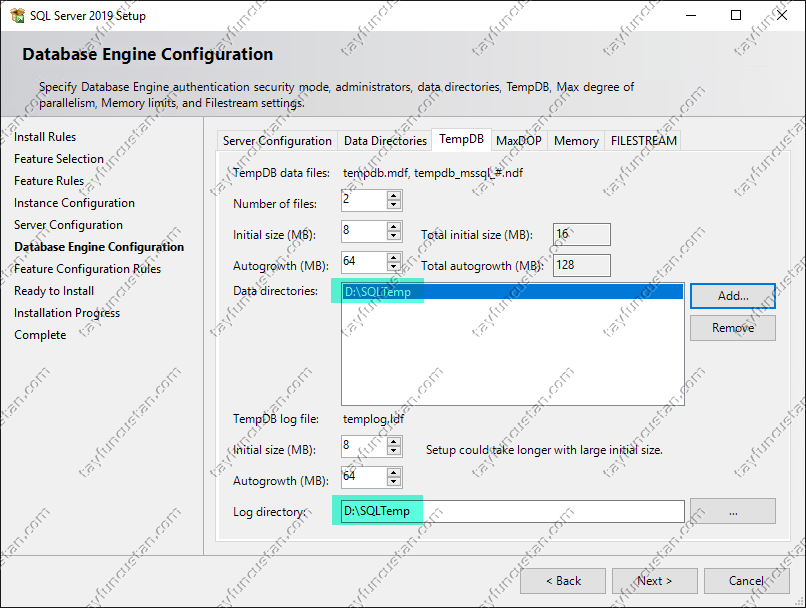Increase log file Initial size up arrow
Screen dimensions: 806x608
(394, 442)
